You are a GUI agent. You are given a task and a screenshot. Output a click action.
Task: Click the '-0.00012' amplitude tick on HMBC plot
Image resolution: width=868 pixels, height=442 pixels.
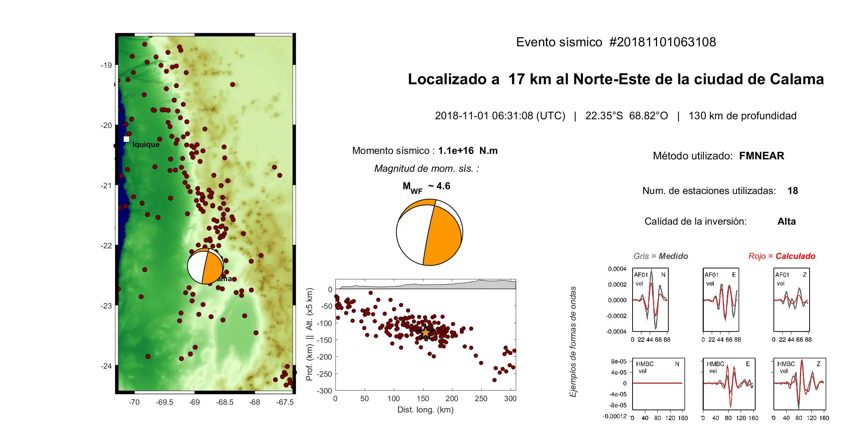[615, 416]
